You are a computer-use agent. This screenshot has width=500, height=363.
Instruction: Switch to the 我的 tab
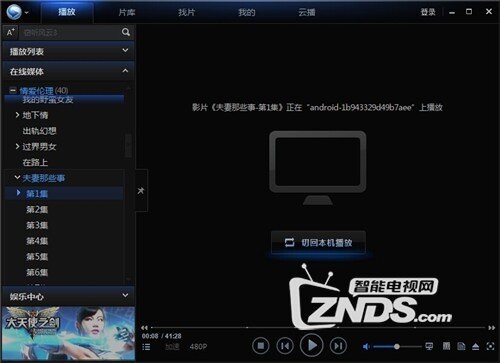[x=247, y=13]
